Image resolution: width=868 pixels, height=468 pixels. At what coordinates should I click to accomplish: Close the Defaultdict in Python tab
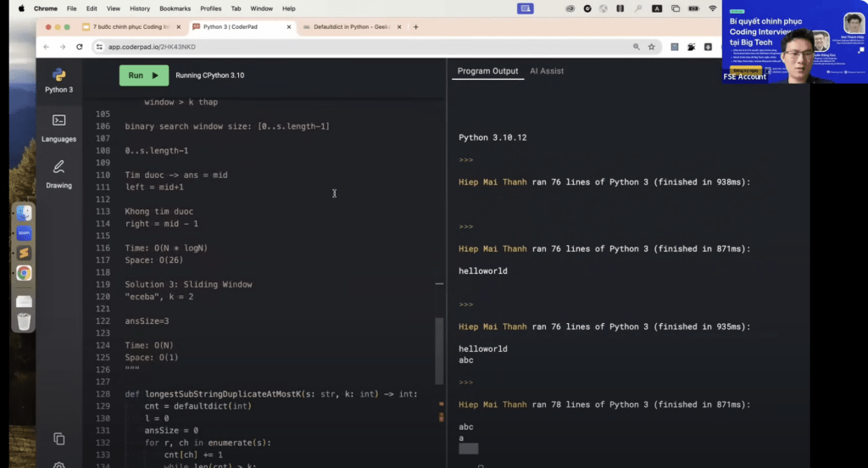399,26
